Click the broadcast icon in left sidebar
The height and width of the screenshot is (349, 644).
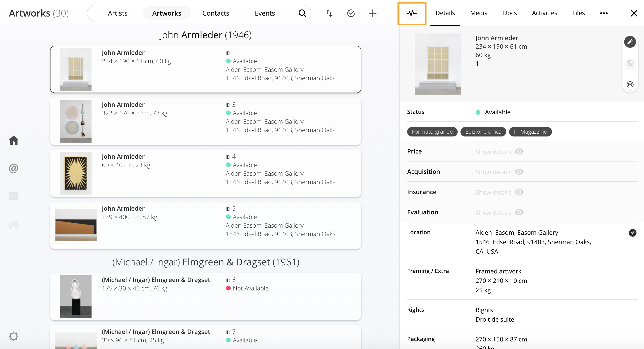click(x=13, y=225)
